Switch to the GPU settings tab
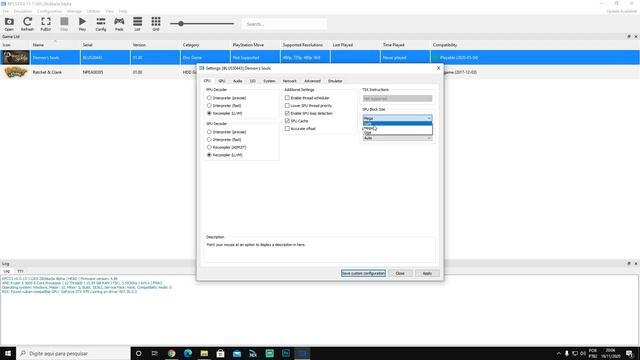This screenshot has width=640, height=360. pyautogui.click(x=222, y=81)
